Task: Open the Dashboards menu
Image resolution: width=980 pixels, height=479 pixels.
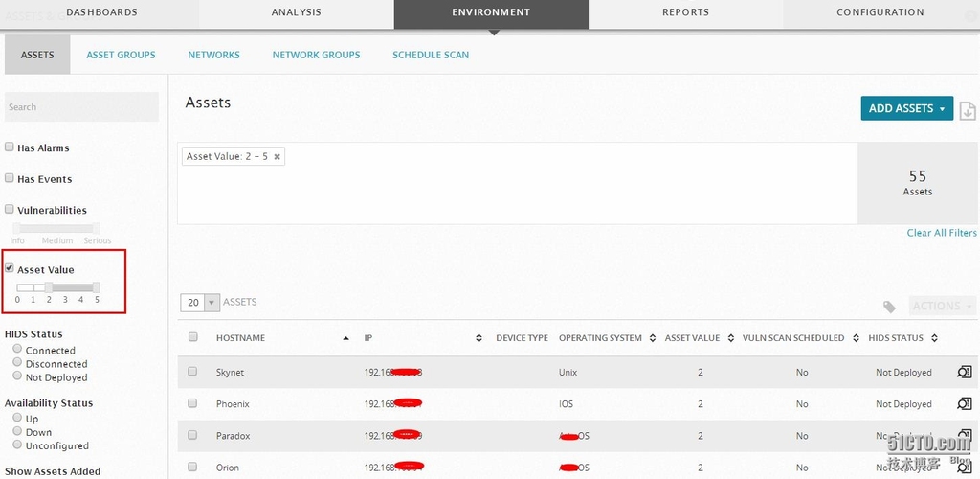Action: tap(101, 12)
